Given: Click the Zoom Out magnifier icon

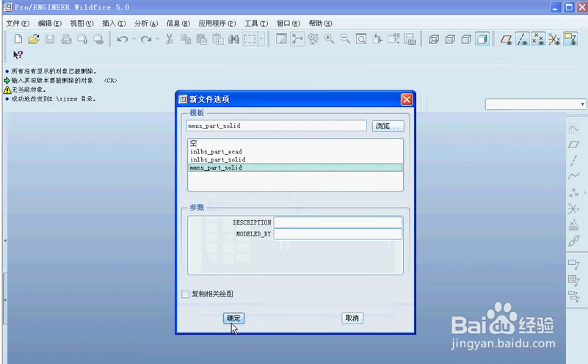Looking at the screenshot, I should (345, 39).
